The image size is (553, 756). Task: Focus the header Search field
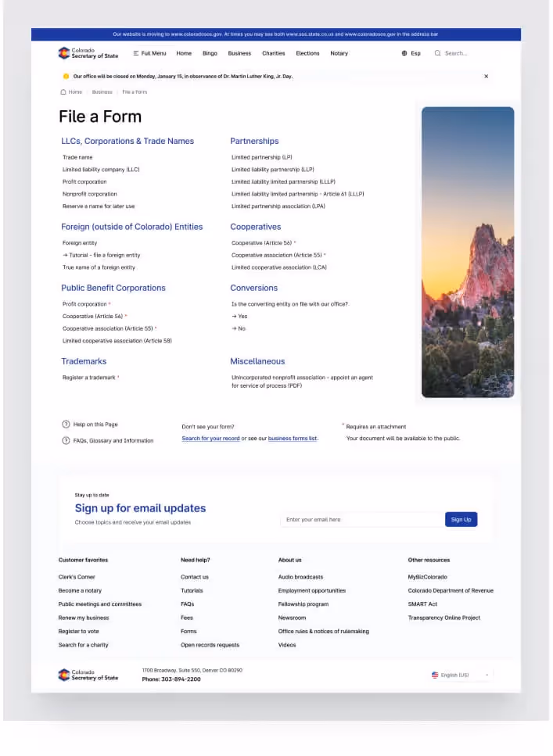click(x=455, y=53)
